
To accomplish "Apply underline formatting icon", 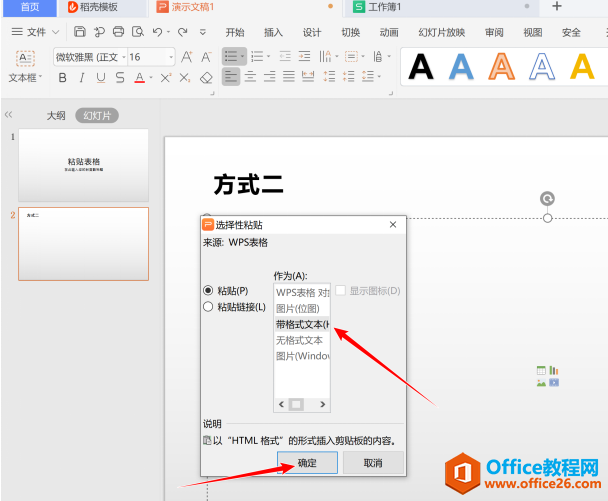I will [x=101, y=77].
